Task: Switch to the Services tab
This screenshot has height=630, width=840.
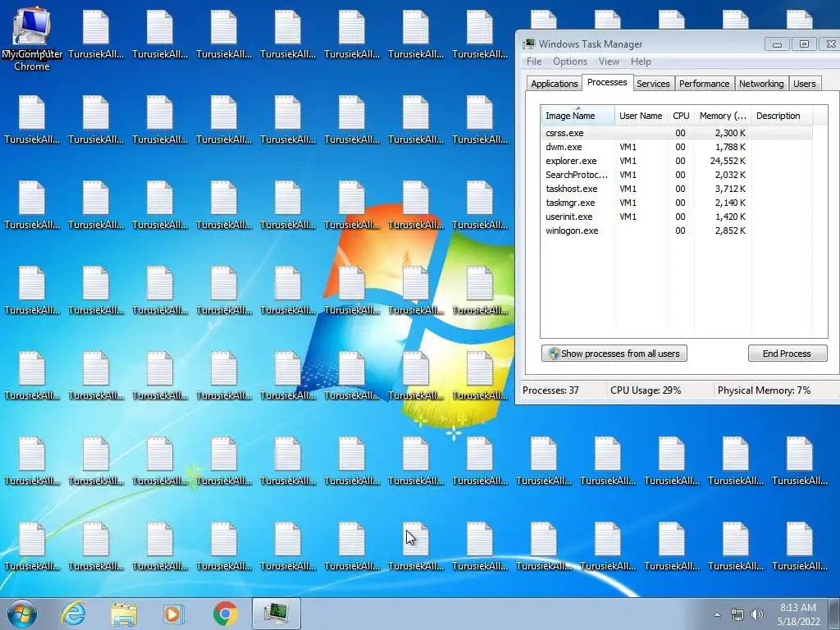Action: click(653, 84)
